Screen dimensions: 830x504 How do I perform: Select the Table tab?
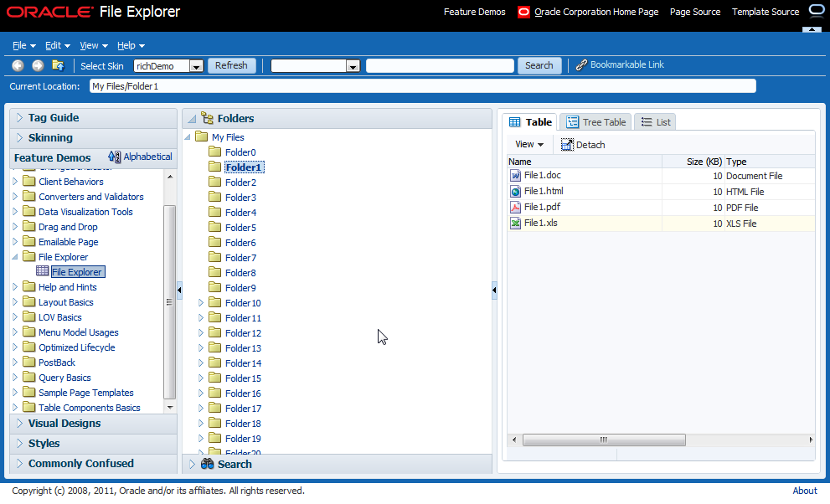[530, 122]
